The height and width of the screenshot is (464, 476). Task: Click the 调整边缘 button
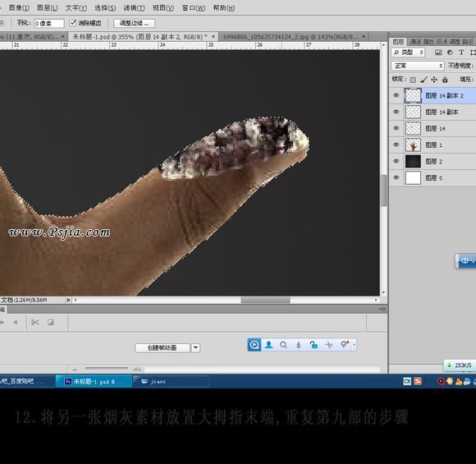tap(134, 23)
